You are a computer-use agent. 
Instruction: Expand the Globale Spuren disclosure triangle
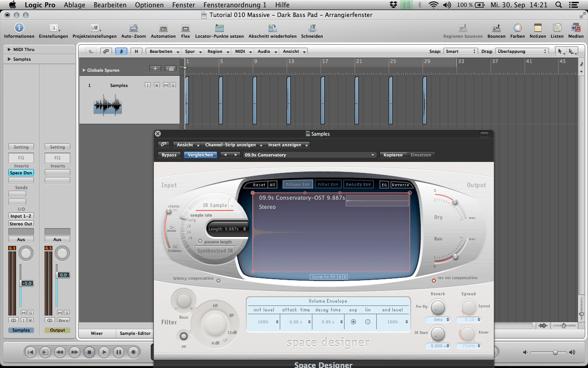point(84,70)
